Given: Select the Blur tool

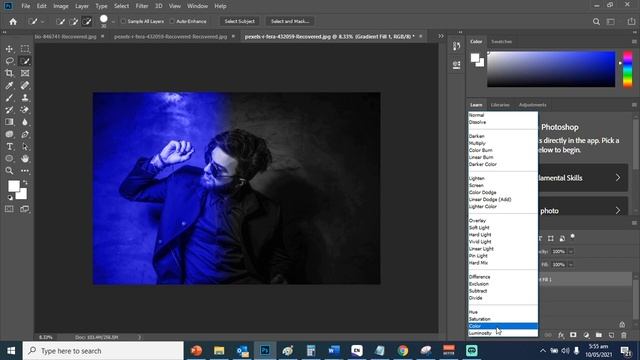Looking at the screenshot, I should pyautogui.click(x=25, y=122).
